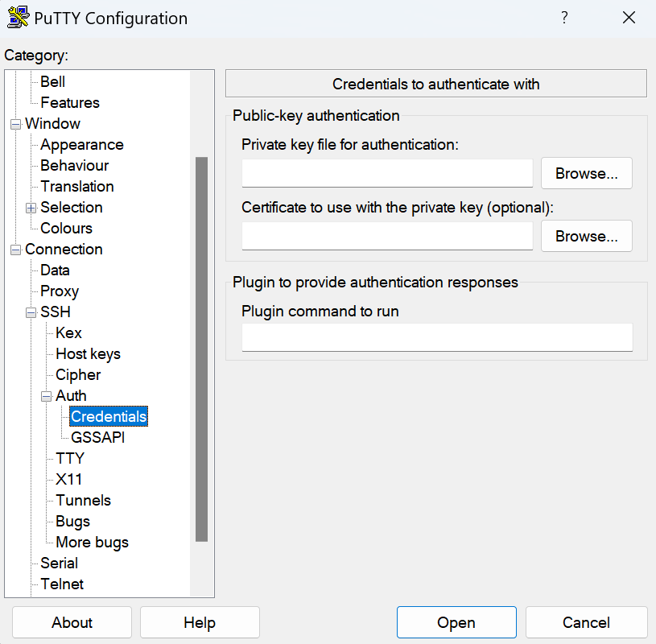This screenshot has width=656, height=644.
Task: Open the Translation settings
Action: 77,186
